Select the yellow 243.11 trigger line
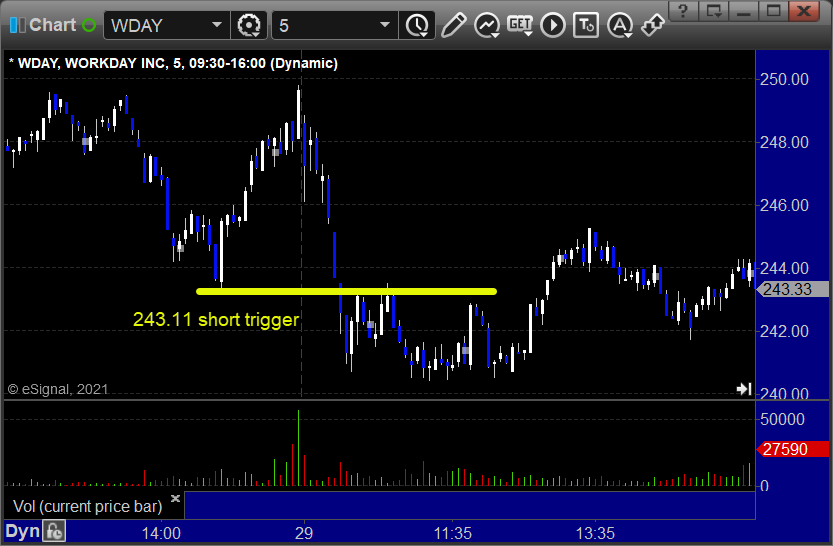The width and height of the screenshot is (833, 546). coord(346,291)
